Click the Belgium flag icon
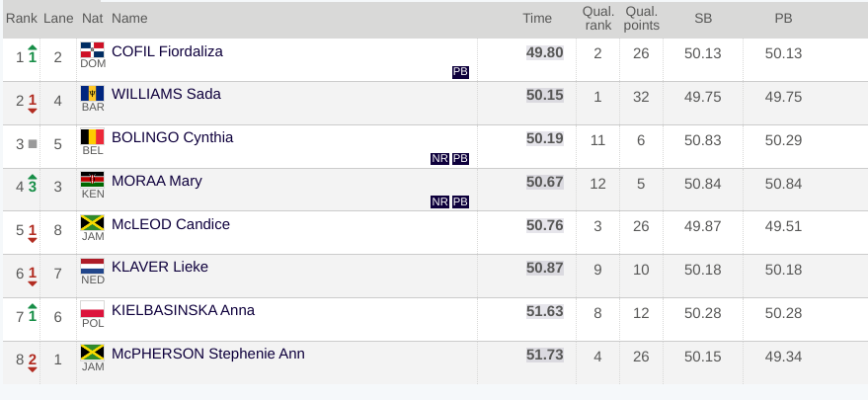This screenshot has height=400, width=868. click(93, 137)
